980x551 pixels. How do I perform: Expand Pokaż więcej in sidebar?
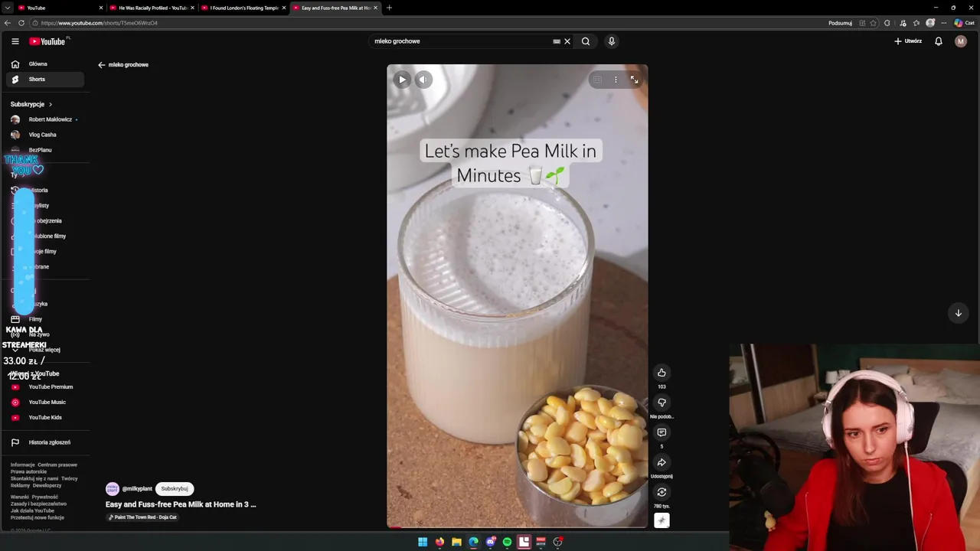point(45,350)
